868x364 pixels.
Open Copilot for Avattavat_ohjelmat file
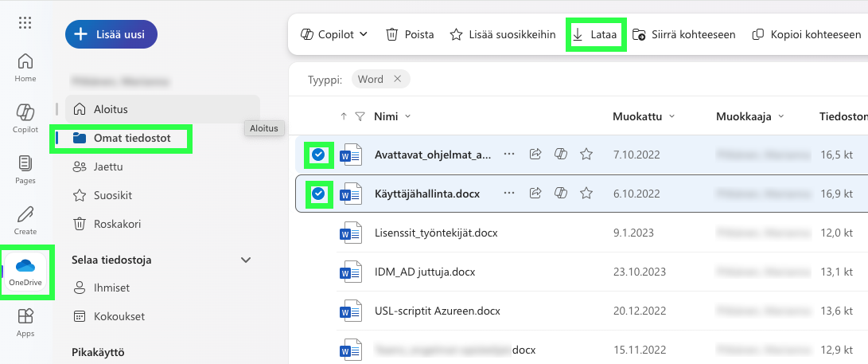[x=561, y=155]
